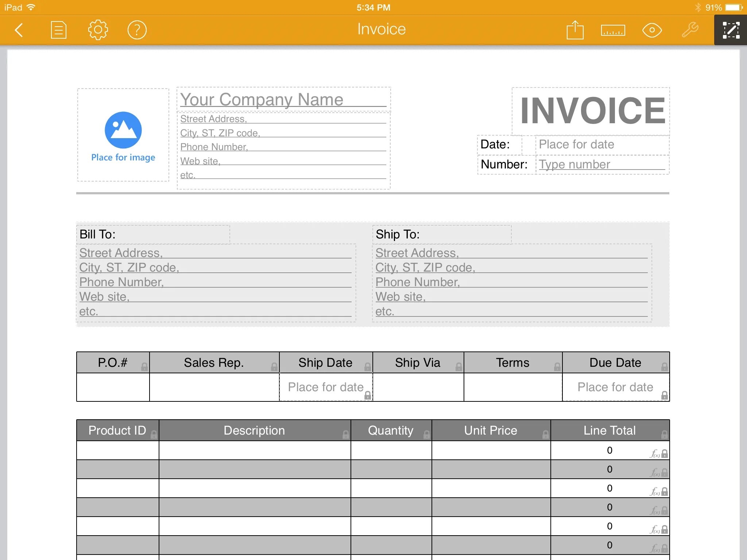The width and height of the screenshot is (747, 560).
Task: Pick a date in header Date field
Action: tap(601, 145)
